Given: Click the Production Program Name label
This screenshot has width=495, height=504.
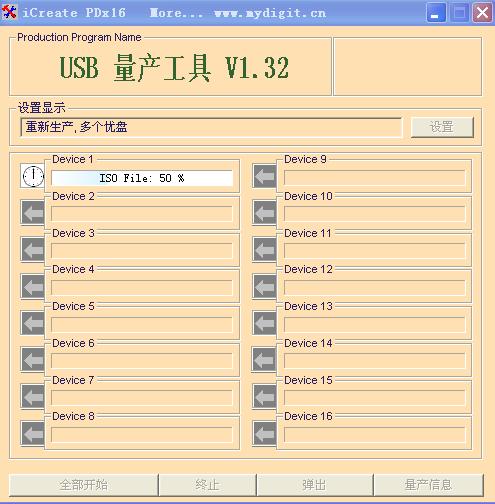Looking at the screenshot, I should [79, 37].
